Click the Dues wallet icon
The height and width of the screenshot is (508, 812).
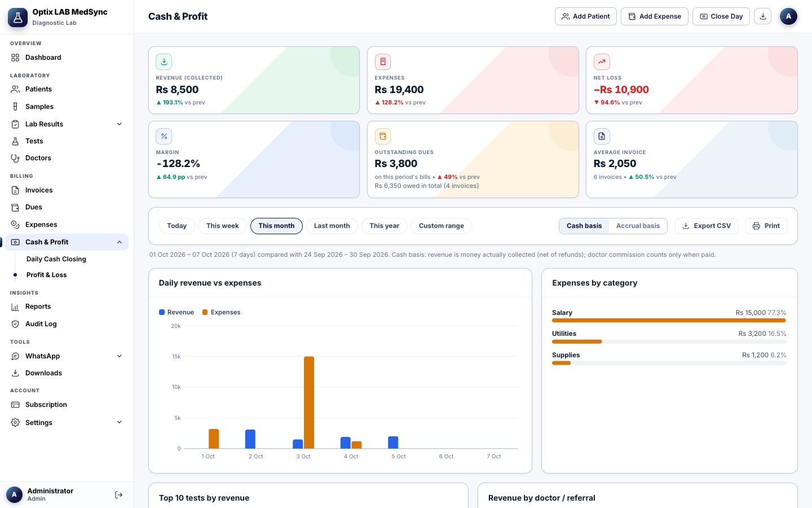(x=15, y=207)
